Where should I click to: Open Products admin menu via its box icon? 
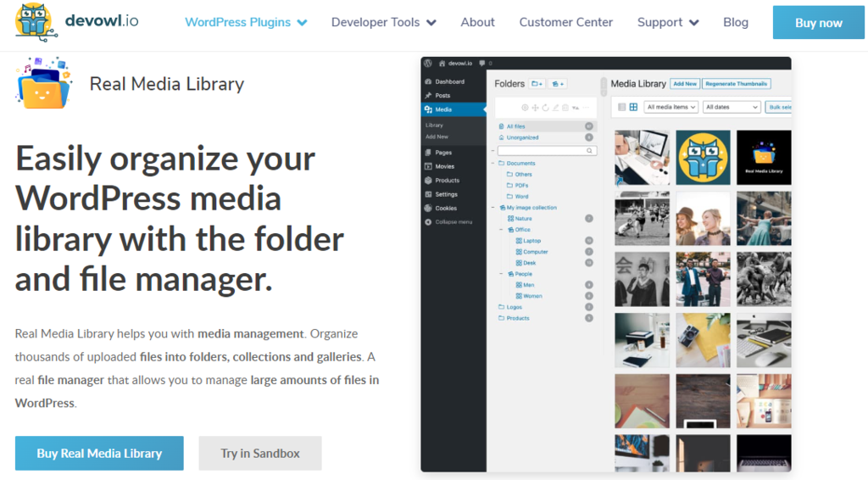tap(428, 181)
